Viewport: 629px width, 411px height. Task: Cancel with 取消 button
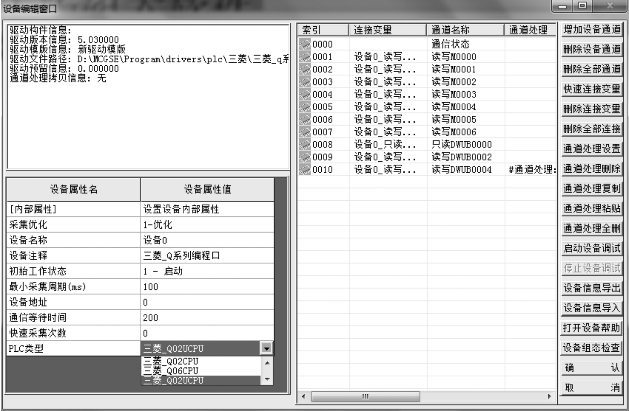592,387
